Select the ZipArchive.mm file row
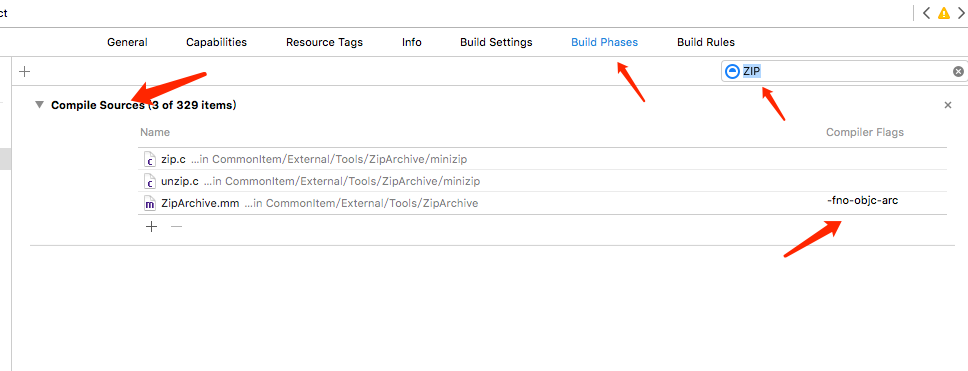968x371 pixels. point(542,203)
